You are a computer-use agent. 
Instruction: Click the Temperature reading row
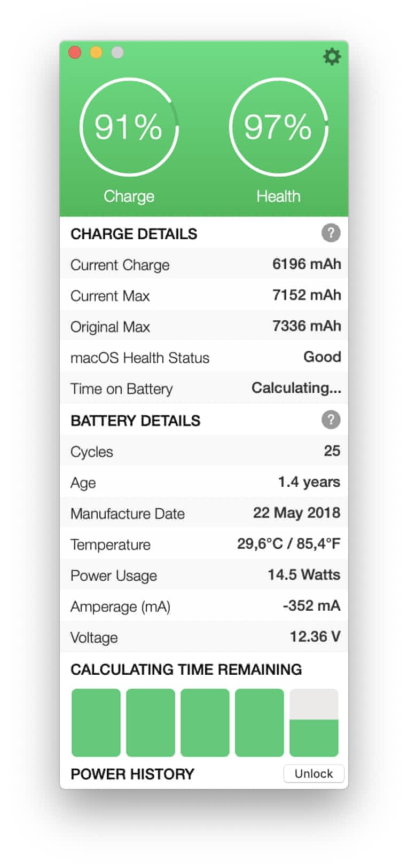coord(204,544)
